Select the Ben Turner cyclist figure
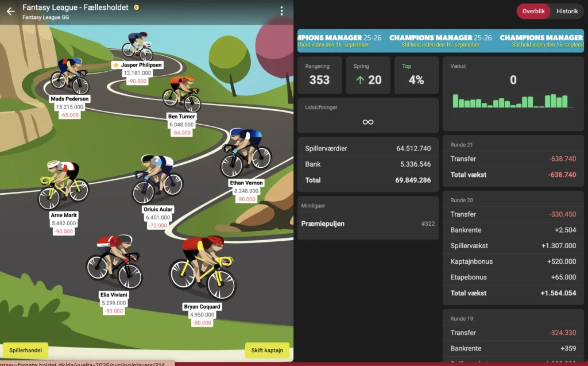Viewport: 588px width, 366px height. coord(182,94)
